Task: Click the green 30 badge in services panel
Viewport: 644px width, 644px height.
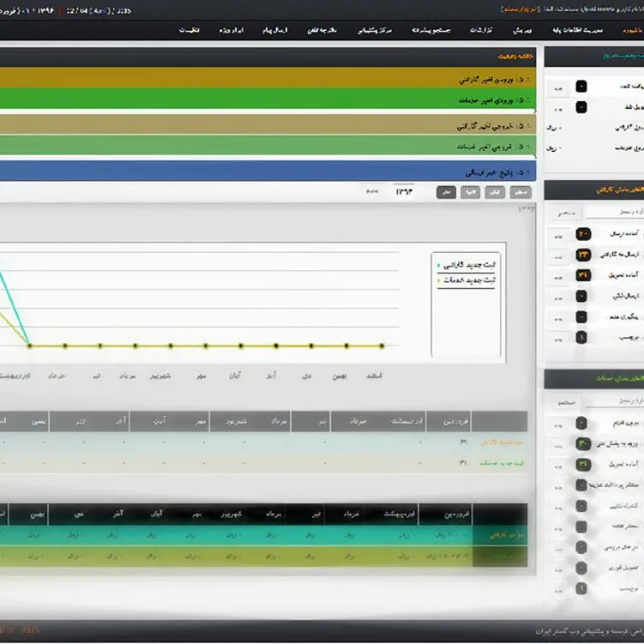Action: (x=582, y=443)
